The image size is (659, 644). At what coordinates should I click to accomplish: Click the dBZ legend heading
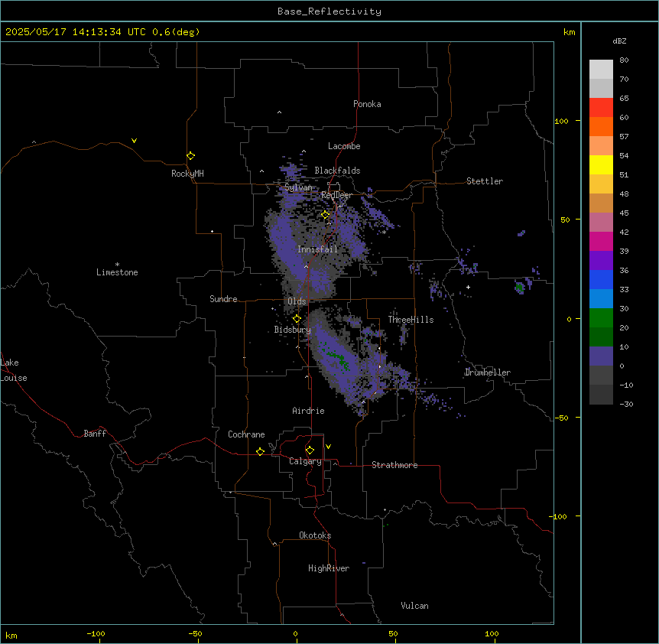(619, 41)
